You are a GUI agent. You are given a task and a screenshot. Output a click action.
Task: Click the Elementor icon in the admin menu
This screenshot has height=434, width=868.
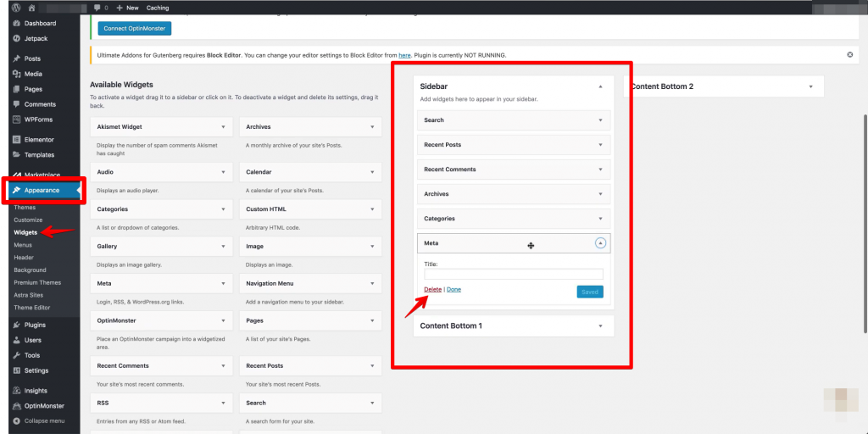coord(17,140)
